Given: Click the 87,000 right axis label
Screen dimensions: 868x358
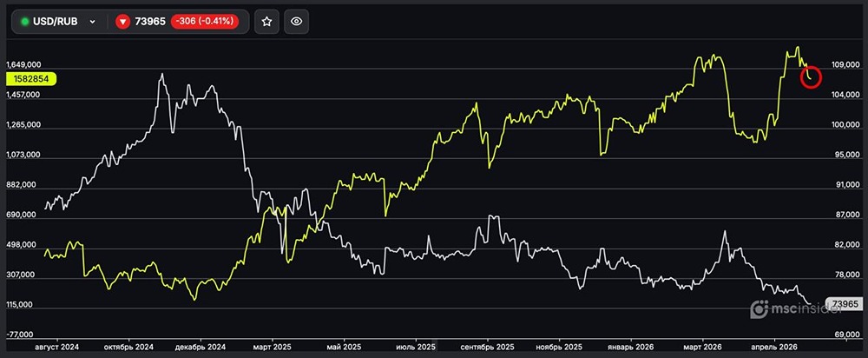Looking at the screenshot, I should click(x=846, y=215).
